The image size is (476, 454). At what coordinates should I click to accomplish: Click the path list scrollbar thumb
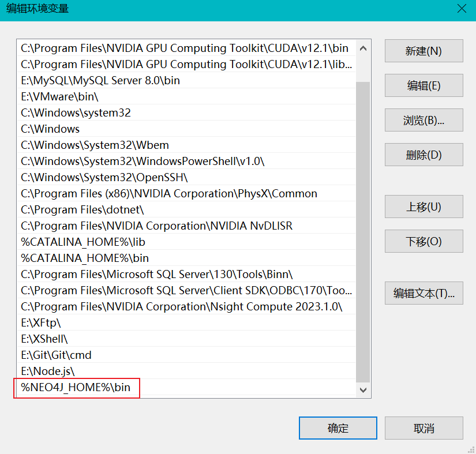click(363, 231)
